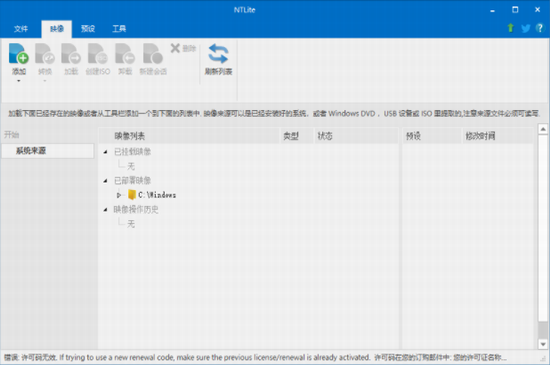Click the 映像操作历史 group label

[x=136, y=210]
